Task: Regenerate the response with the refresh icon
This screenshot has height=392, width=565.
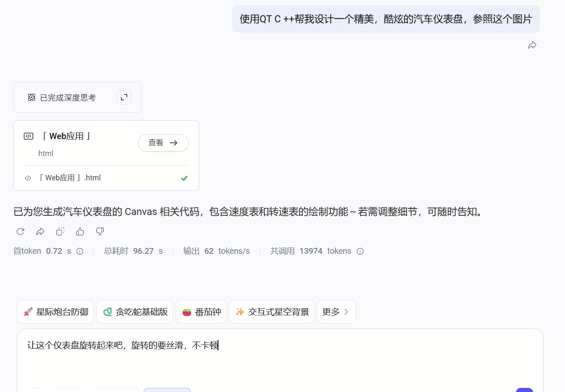Action: coord(20,231)
